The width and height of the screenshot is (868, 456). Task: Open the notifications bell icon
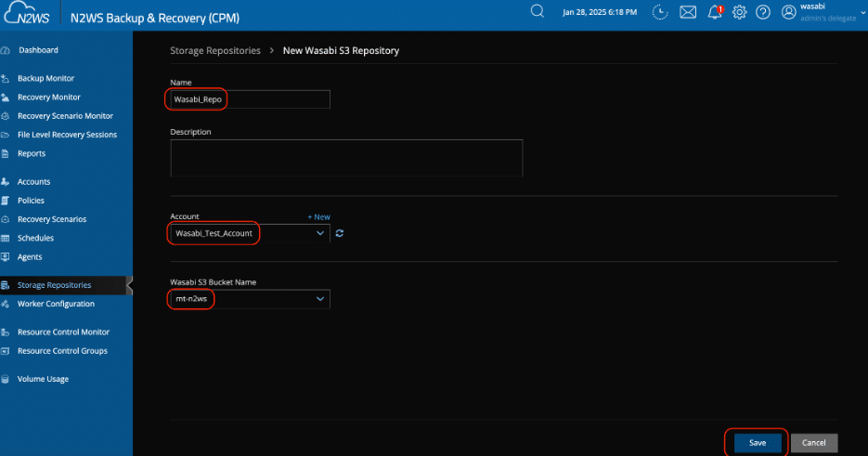click(x=715, y=12)
